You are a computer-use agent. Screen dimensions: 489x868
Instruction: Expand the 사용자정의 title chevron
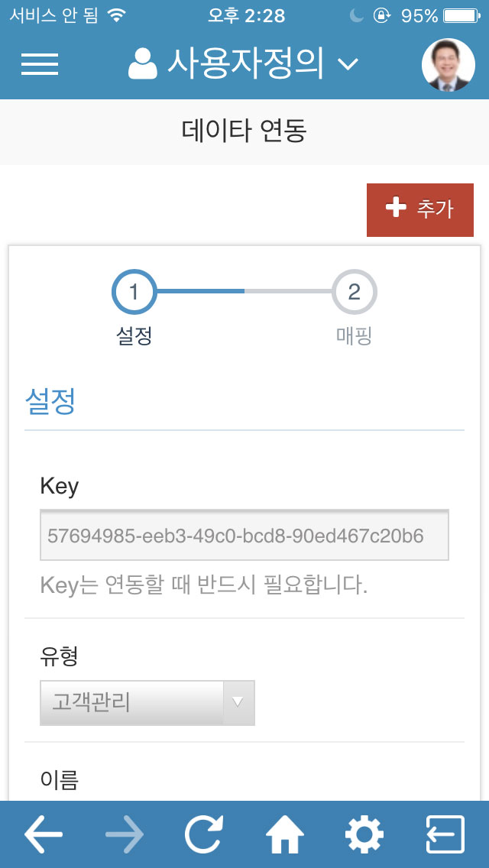(x=348, y=65)
